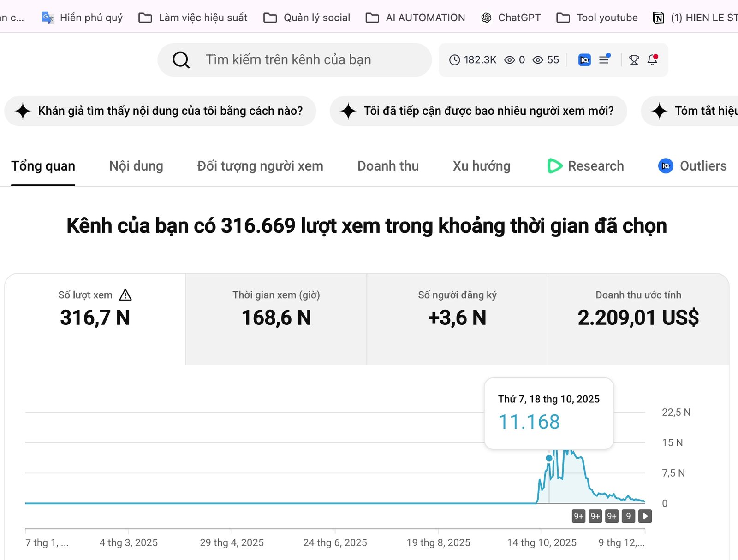The height and width of the screenshot is (560, 738).
Task: Click the eye icon showing 55
Action: (x=546, y=60)
